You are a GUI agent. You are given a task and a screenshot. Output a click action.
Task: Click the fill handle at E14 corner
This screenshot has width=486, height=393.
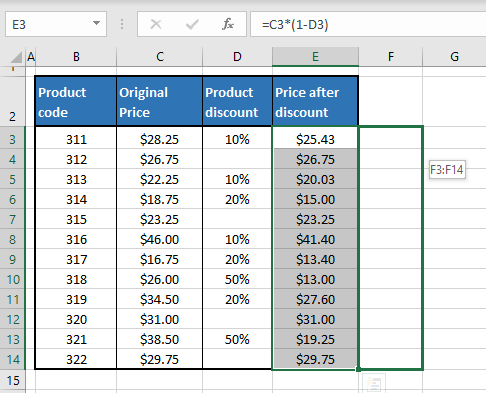pyautogui.click(x=358, y=369)
